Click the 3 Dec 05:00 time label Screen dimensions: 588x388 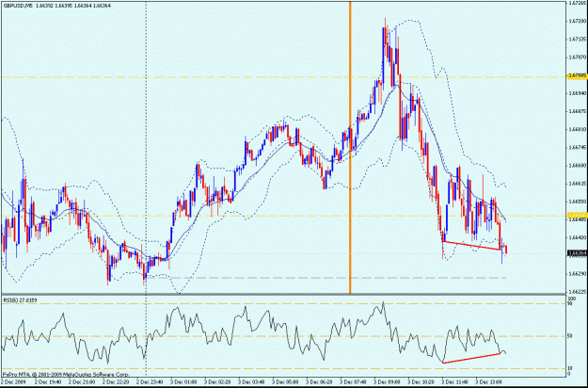tap(285, 382)
